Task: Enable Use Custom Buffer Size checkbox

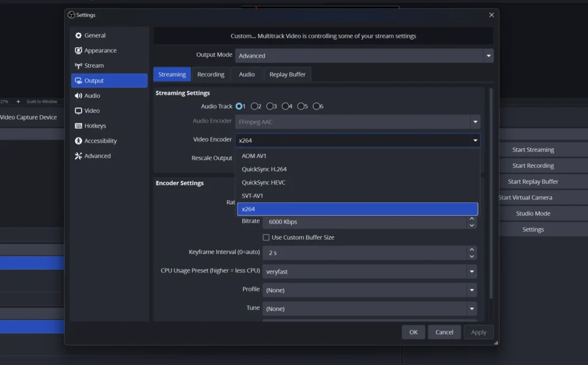Action: coord(266,237)
